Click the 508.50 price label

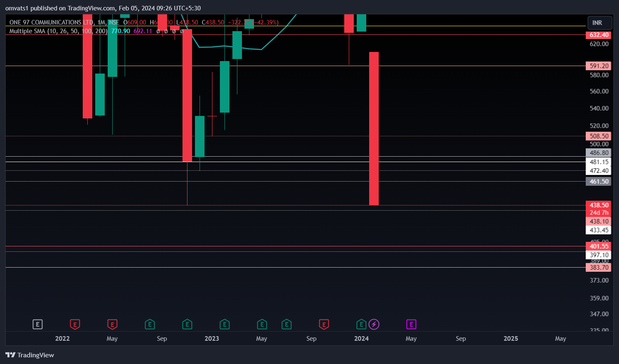pyautogui.click(x=599, y=136)
